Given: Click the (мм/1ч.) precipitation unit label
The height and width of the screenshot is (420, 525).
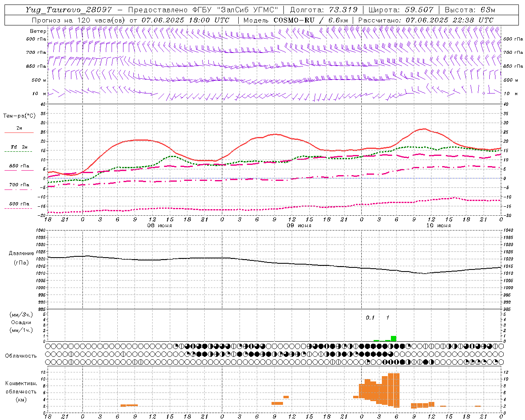Looking at the screenshot, I should tap(21, 330).
